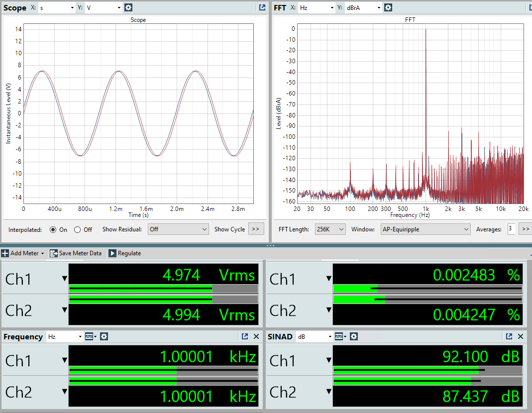This screenshot has width=532, height=413.
Task: Open SINAD meter settings gear
Action: click(354, 337)
